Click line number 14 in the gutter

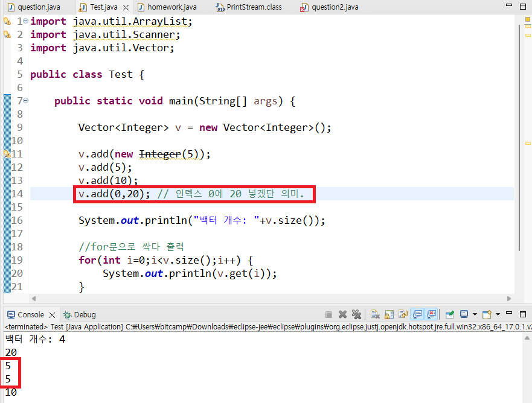click(17, 194)
